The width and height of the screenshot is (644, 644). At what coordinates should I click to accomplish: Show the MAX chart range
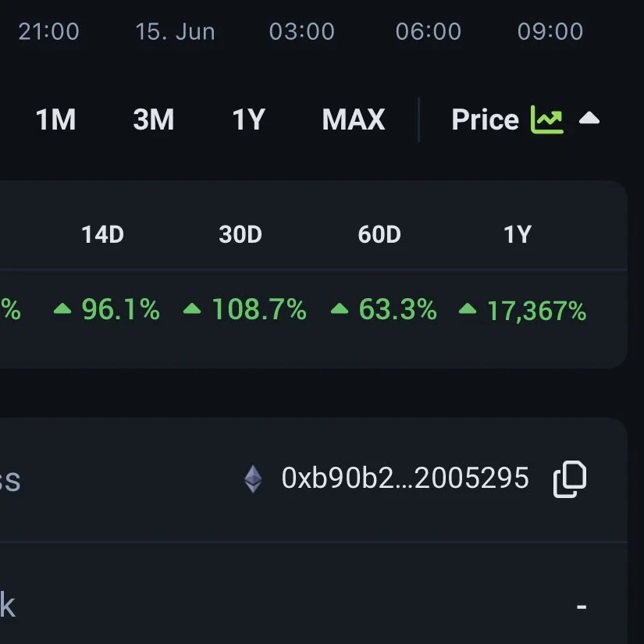click(x=354, y=119)
